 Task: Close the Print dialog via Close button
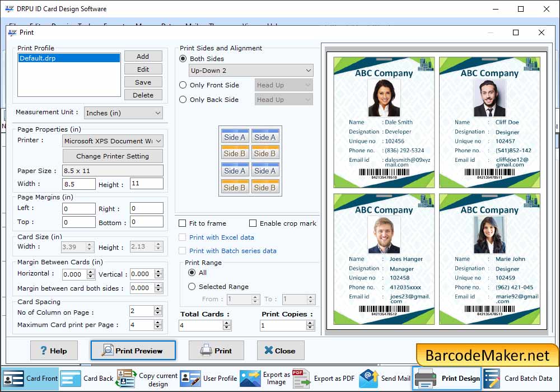pos(281,351)
